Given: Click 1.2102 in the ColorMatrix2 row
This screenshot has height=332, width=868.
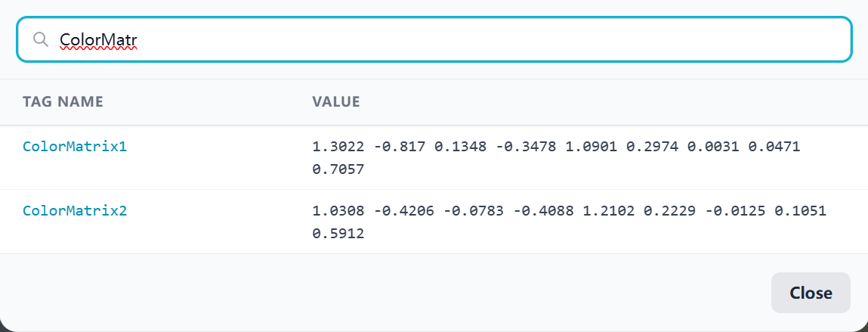Looking at the screenshot, I should pos(609,211).
